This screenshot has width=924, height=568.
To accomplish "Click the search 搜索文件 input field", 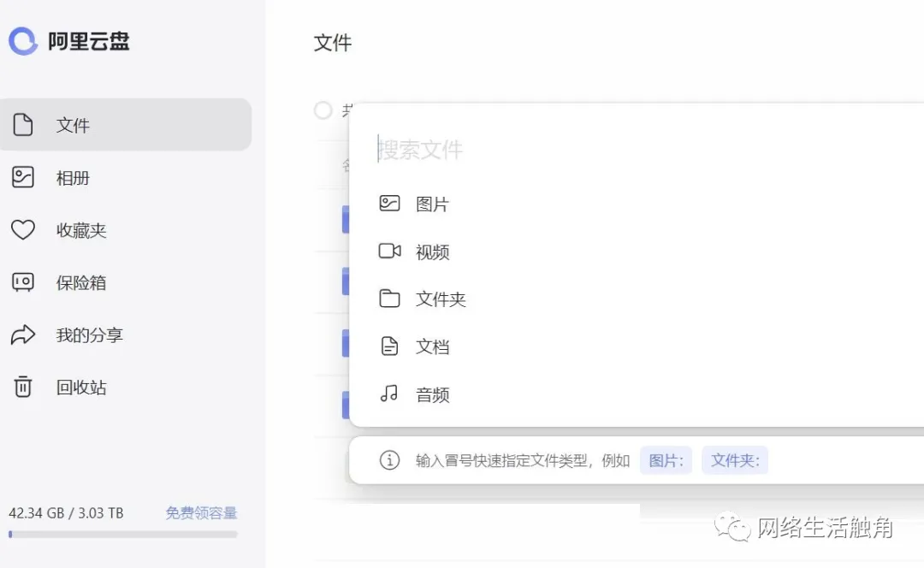I will point(513,149).
